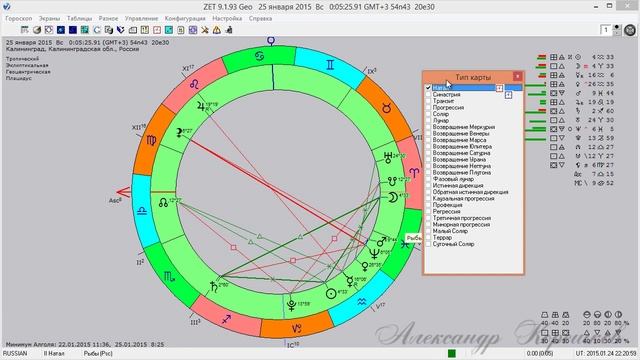Click the plain dark blue square toolbar icon

[x=73, y=30]
